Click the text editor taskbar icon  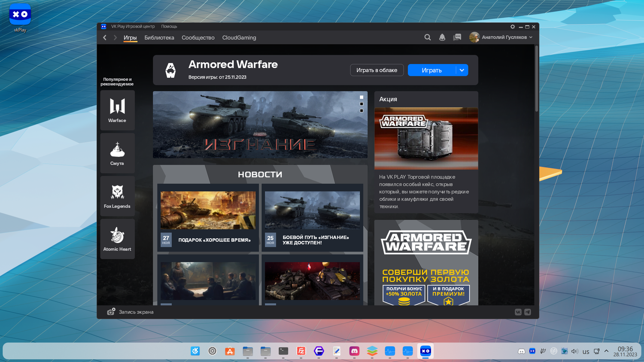point(337,351)
